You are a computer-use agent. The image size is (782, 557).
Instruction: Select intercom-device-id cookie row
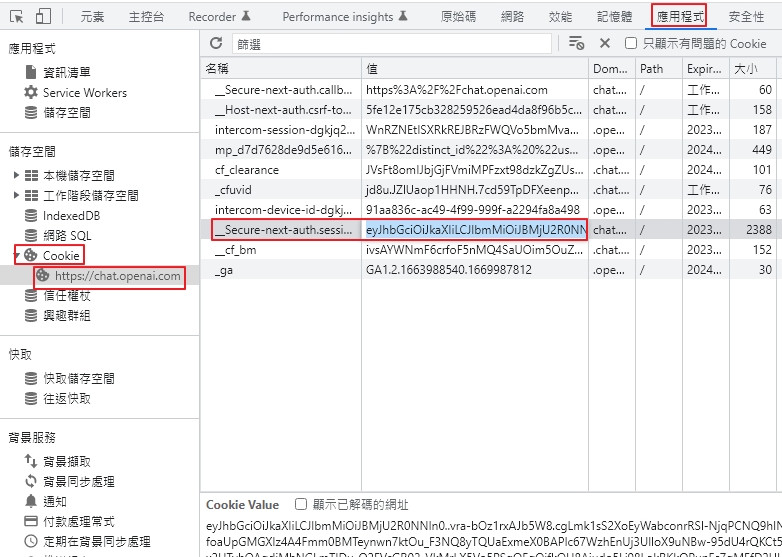[489, 209]
